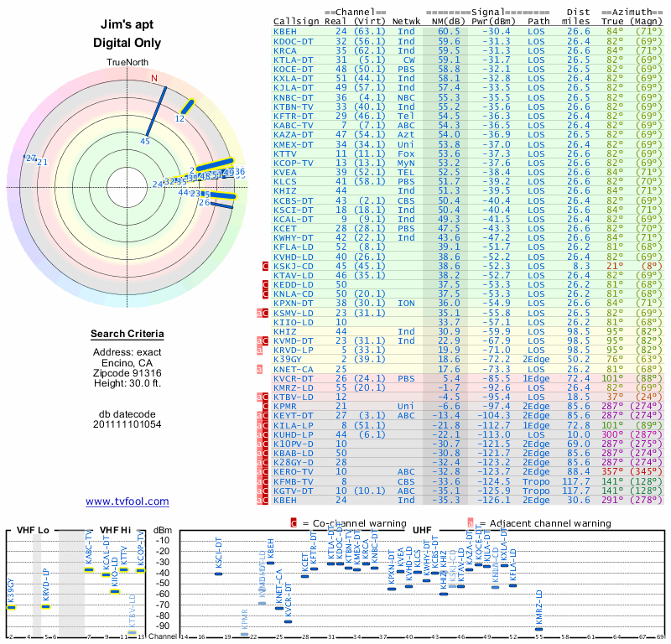Click KEDD-LD callsign in the station table
Screen dimensions: 671x644
[x=293, y=284]
